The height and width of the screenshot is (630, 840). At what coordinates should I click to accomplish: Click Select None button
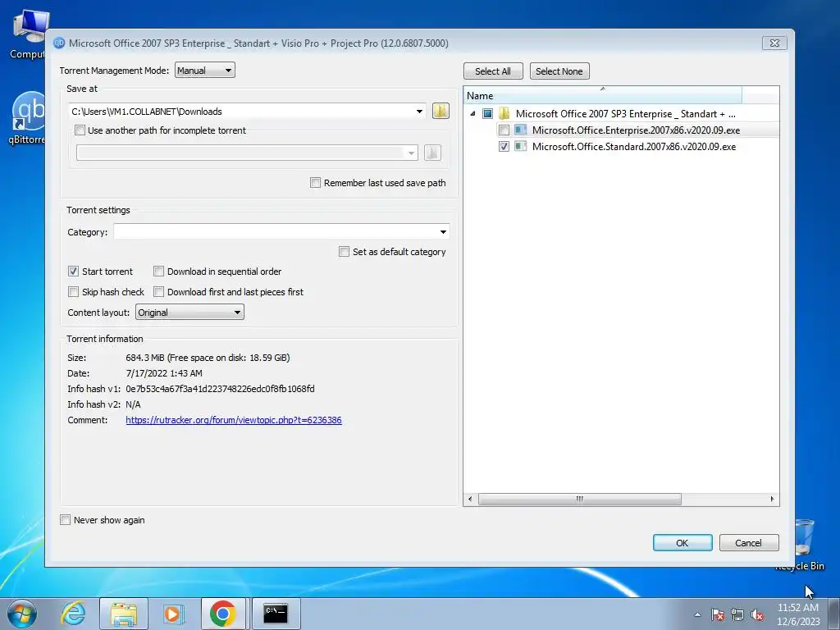click(559, 71)
